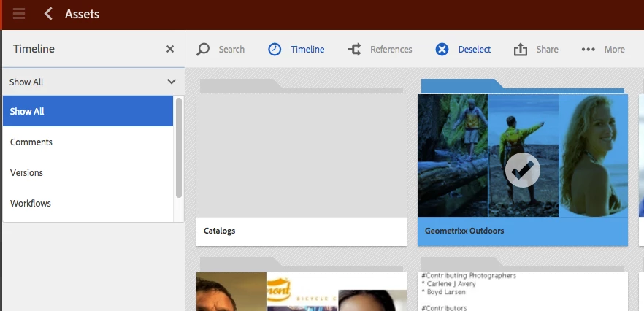
Task: Click the Deselect X circle icon
Action: pos(442,50)
